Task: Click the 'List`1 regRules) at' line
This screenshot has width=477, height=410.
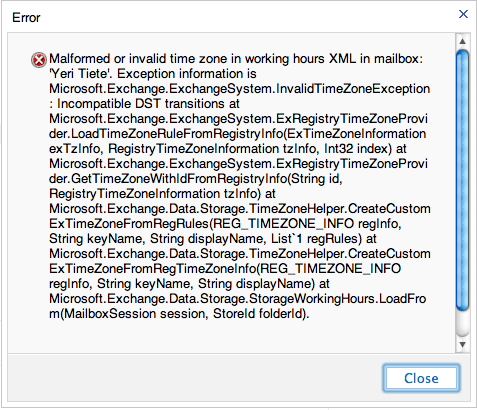Action: click(213, 239)
